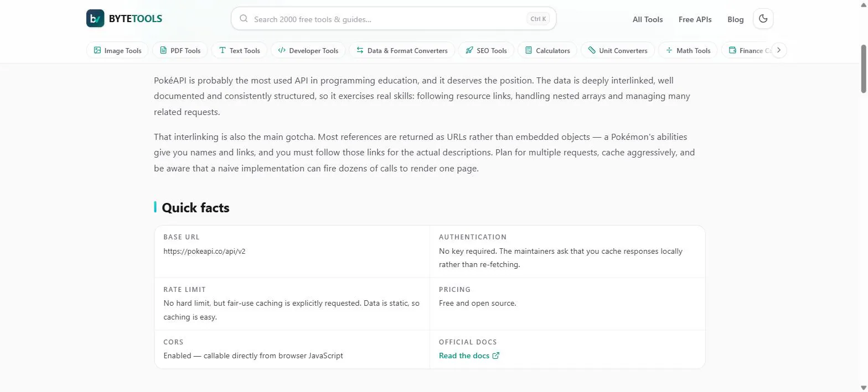Click the PDF Tools document icon

tap(163, 50)
